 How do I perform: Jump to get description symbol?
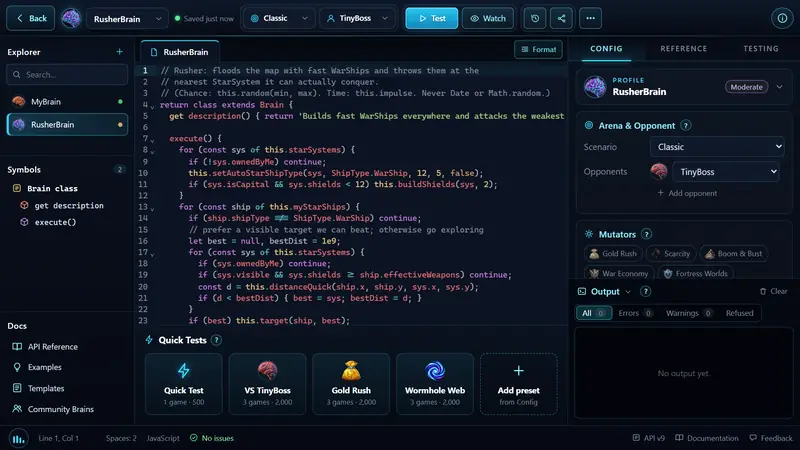(x=68, y=205)
